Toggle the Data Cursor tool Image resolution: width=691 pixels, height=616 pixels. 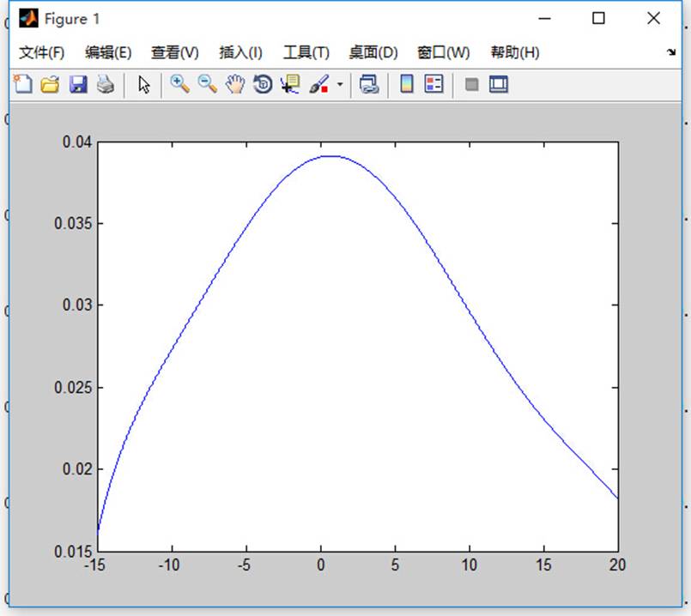point(290,84)
